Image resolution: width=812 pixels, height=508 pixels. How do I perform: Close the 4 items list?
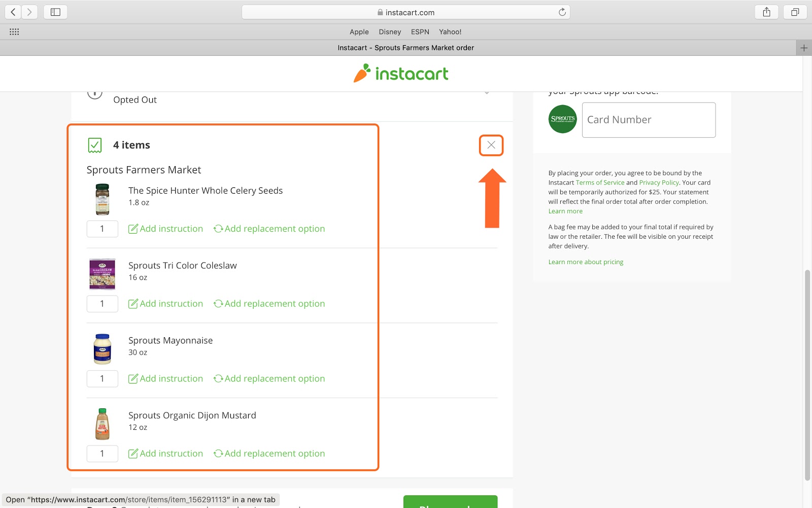pyautogui.click(x=491, y=145)
